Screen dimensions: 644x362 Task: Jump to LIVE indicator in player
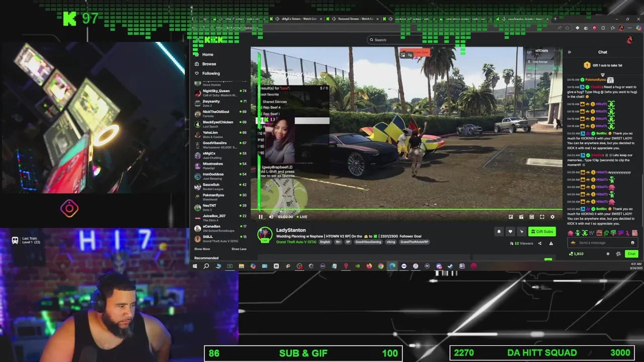(x=302, y=217)
